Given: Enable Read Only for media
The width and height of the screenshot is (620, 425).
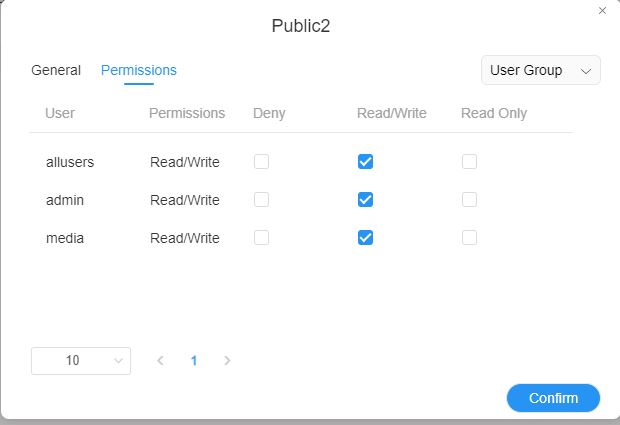Looking at the screenshot, I should (x=469, y=238).
